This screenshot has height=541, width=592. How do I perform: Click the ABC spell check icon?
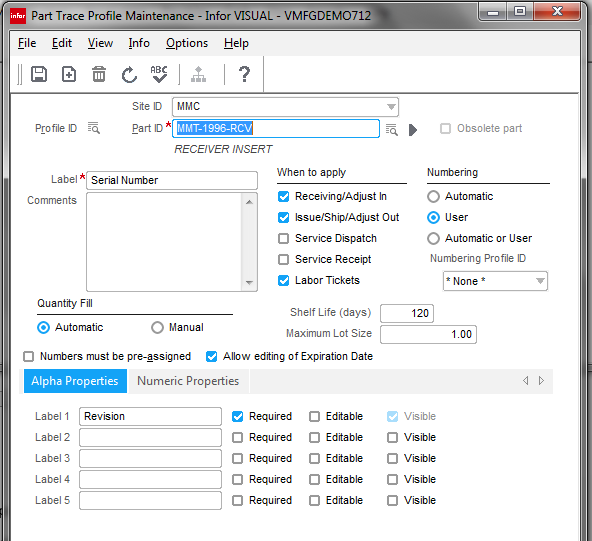tap(159, 74)
